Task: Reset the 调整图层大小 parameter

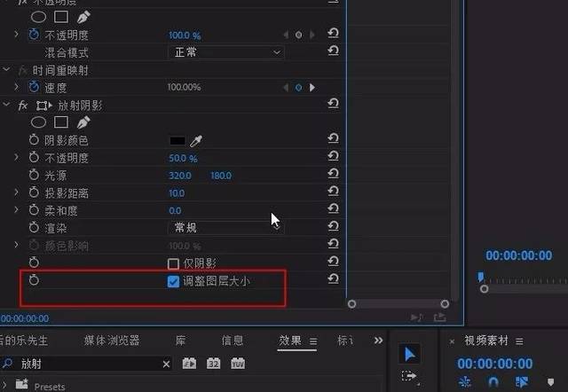Action: (x=333, y=278)
